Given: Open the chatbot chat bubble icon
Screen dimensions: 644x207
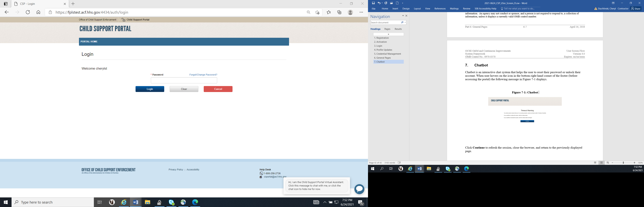Looking at the screenshot, I should click(x=359, y=189).
